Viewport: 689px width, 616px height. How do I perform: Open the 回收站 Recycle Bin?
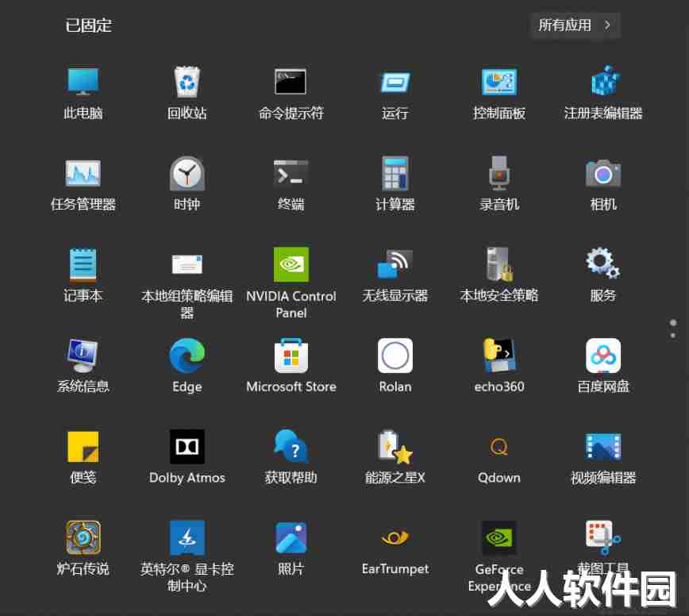click(187, 82)
